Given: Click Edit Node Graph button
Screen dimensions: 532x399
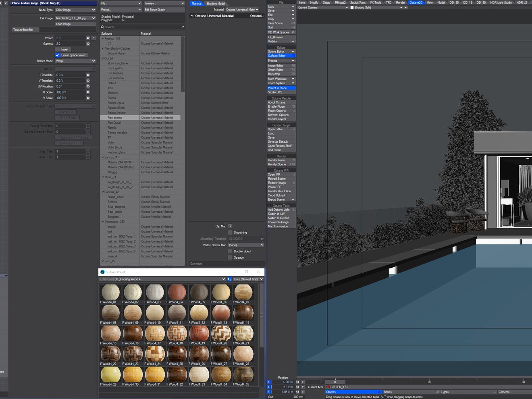Looking at the screenshot, I should (x=164, y=10).
